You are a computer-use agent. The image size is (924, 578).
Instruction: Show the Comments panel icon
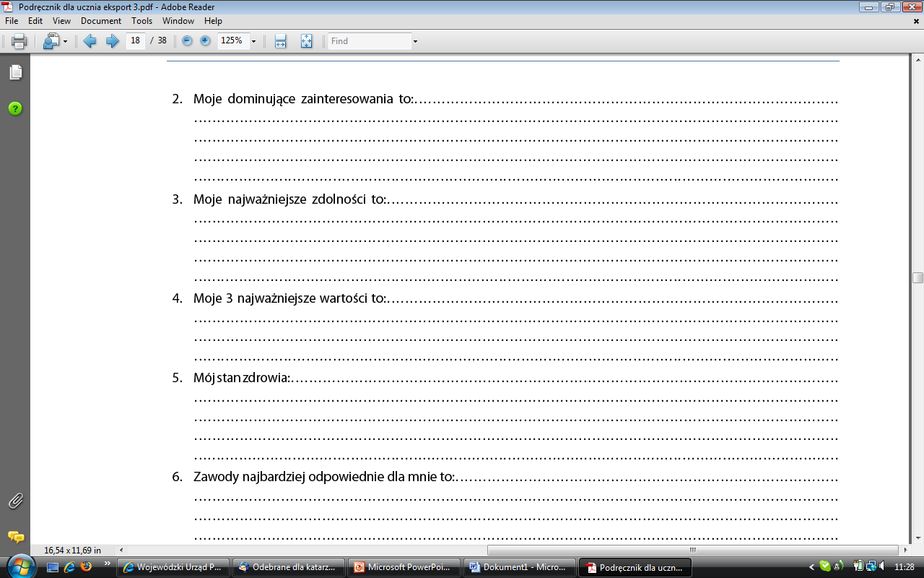tap(15, 537)
